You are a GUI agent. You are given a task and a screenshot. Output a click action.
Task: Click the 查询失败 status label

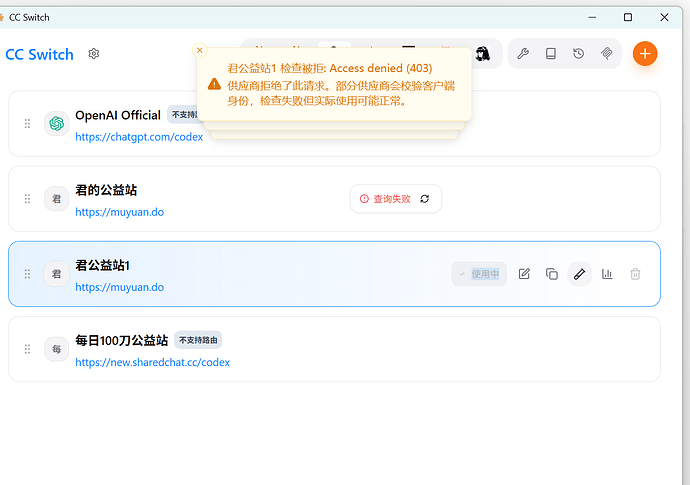tap(392, 199)
